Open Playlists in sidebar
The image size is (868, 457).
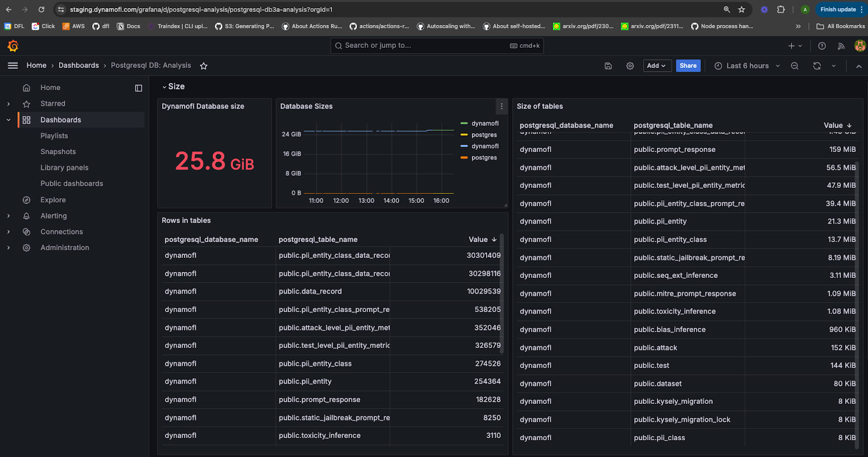point(54,136)
